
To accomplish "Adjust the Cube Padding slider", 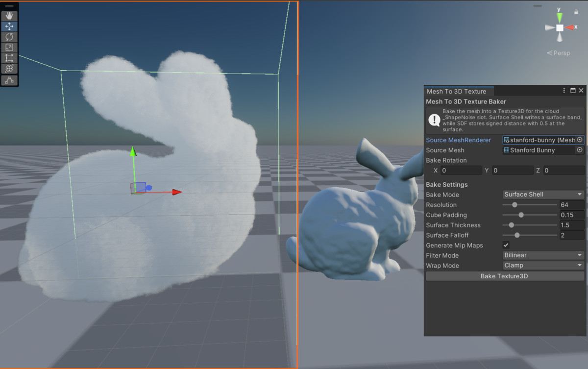I will (x=530, y=215).
